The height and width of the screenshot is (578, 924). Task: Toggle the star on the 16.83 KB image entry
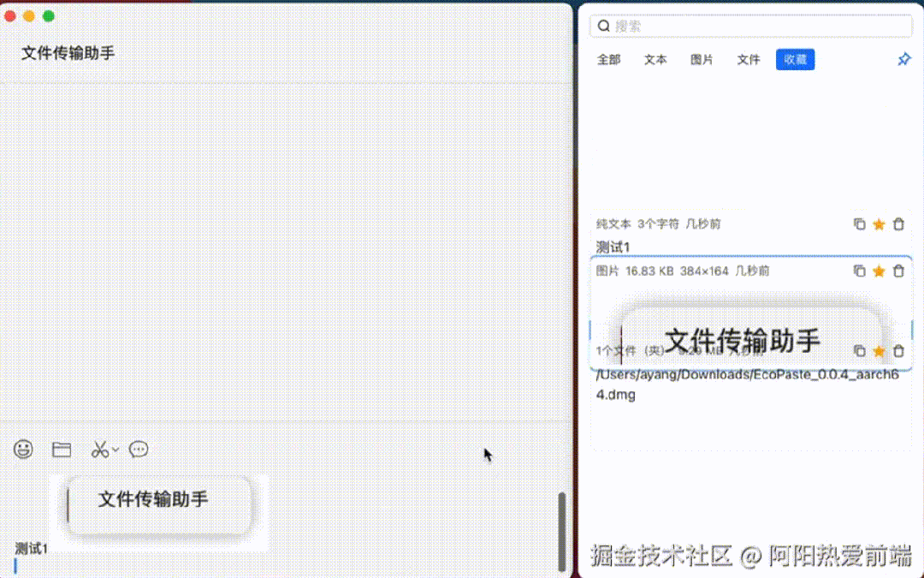[879, 271]
